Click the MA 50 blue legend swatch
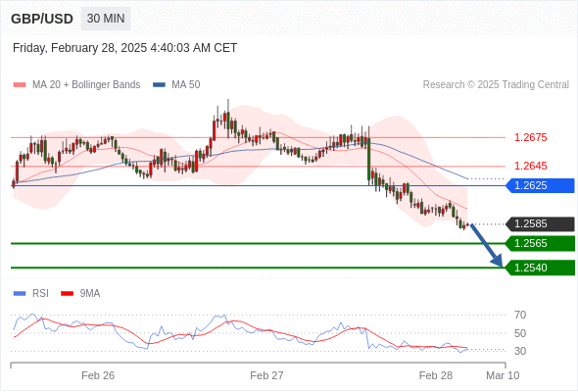 click(x=159, y=85)
